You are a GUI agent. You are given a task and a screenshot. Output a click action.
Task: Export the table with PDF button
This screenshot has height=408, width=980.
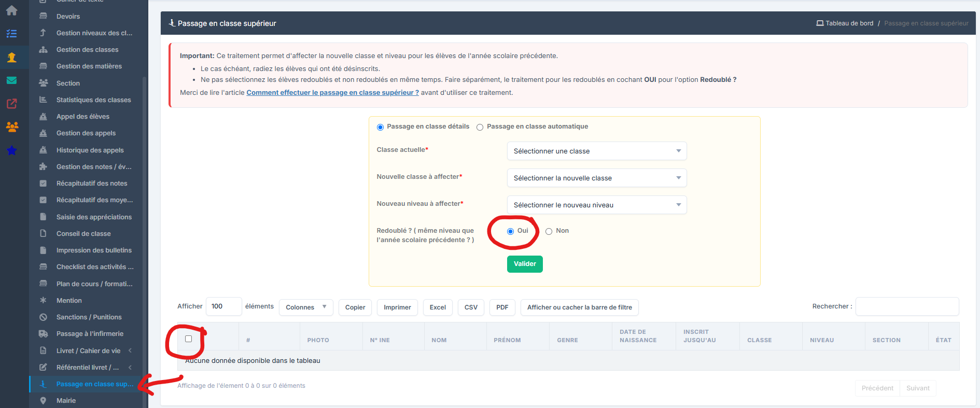502,307
